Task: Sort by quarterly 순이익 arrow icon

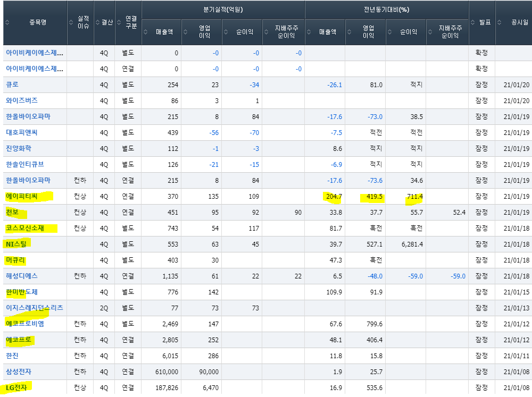Action: point(226,32)
